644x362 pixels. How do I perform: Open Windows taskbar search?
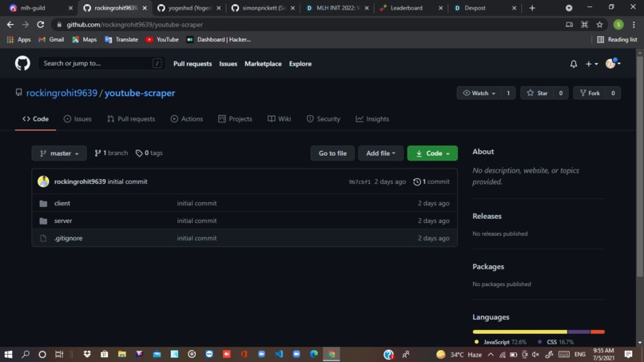coord(26,354)
